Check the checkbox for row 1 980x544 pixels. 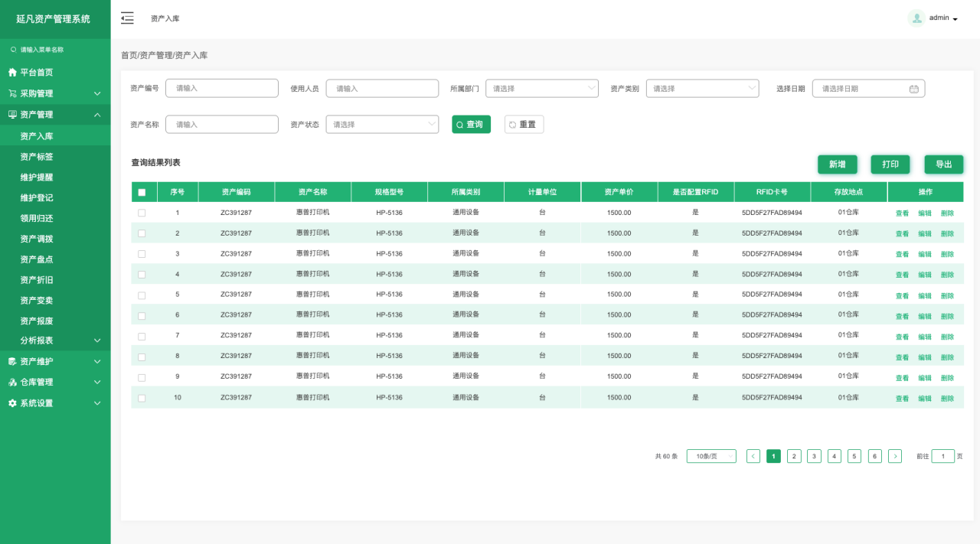tap(142, 213)
